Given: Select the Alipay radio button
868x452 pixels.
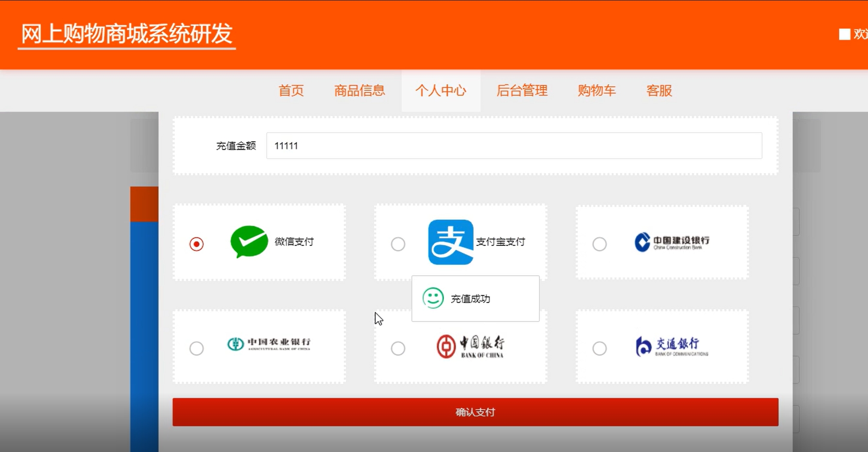Looking at the screenshot, I should pyautogui.click(x=398, y=244).
